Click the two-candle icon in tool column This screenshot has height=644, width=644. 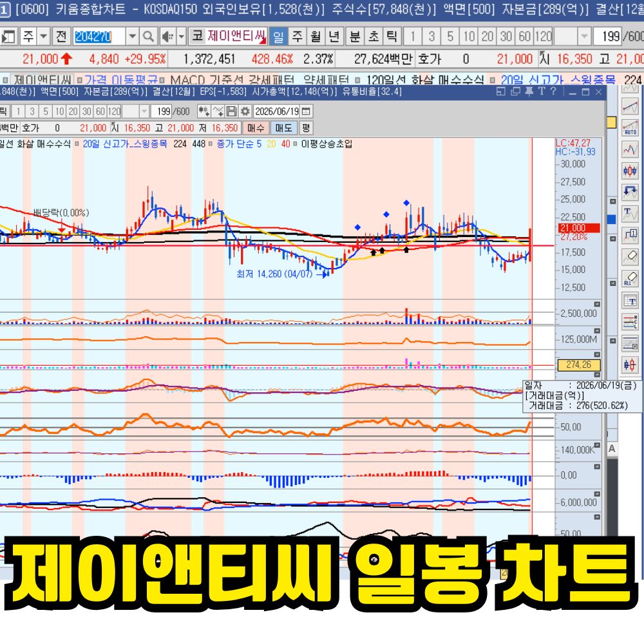(630, 365)
